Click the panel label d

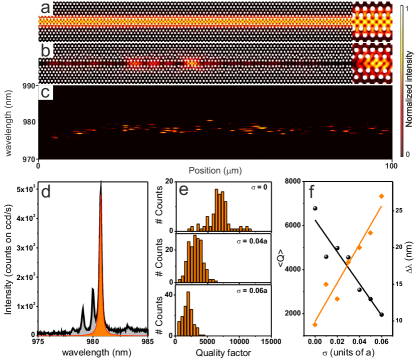(46, 191)
